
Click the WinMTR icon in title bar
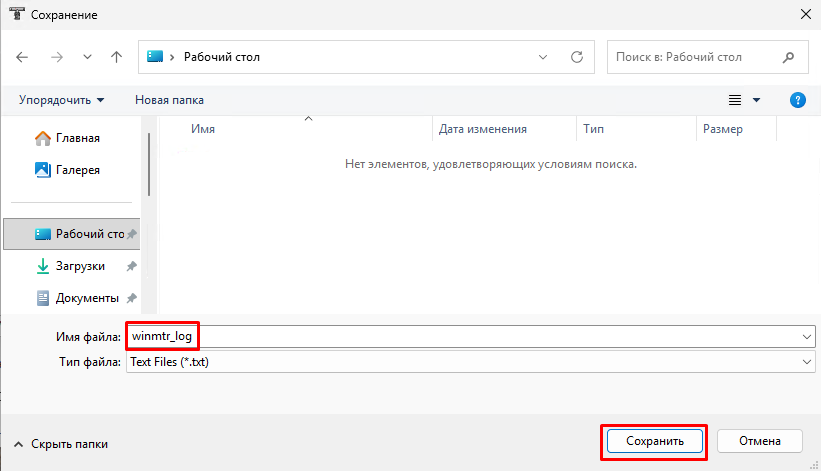pyautogui.click(x=17, y=14)
